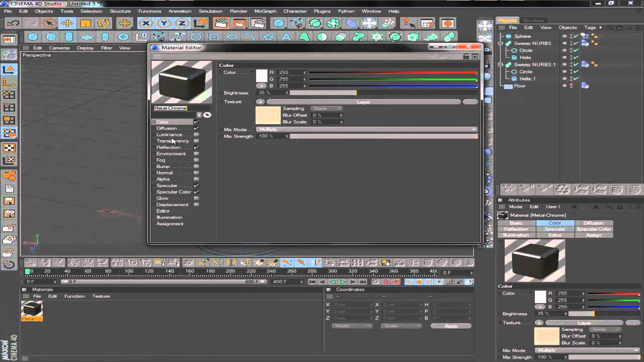Enable the Transparency channel checkbox
644x362 pixels.
point(196,141)
